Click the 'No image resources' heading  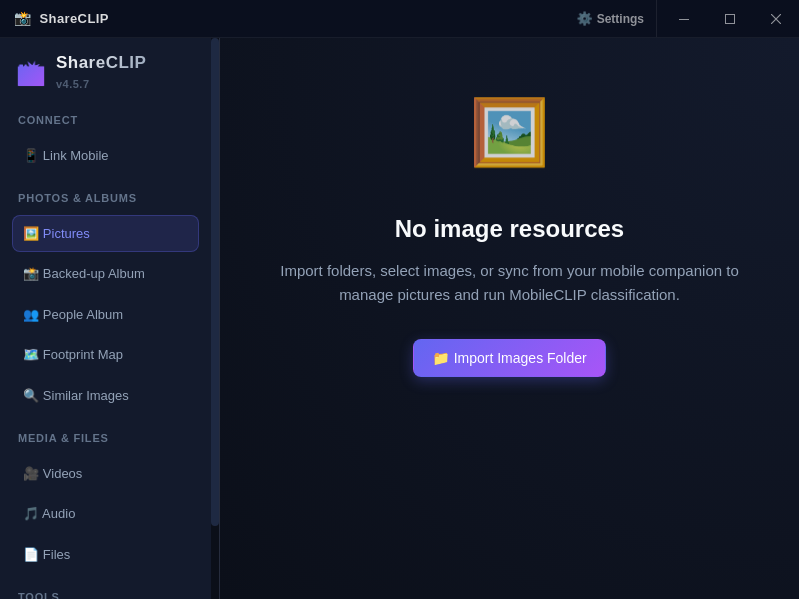(509, 229)
